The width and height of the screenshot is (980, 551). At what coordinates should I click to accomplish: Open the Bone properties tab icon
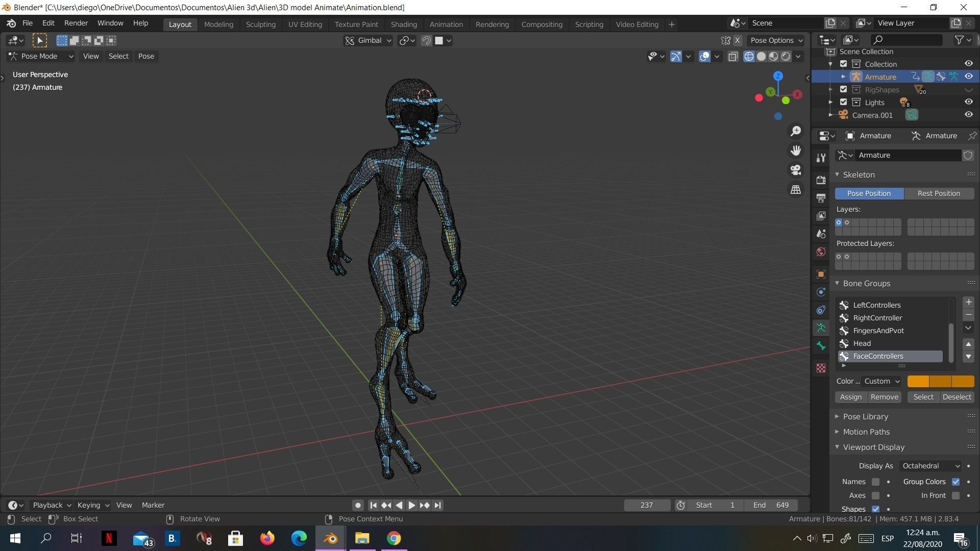coord(821,346)
